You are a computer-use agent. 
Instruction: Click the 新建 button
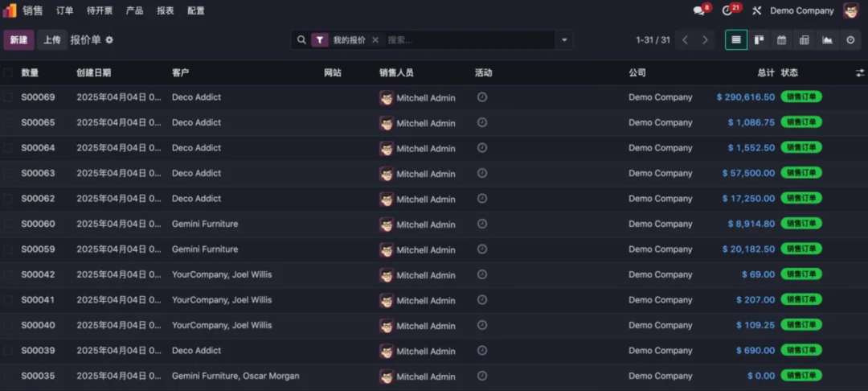pyautogui.click(x=18, y=40)
